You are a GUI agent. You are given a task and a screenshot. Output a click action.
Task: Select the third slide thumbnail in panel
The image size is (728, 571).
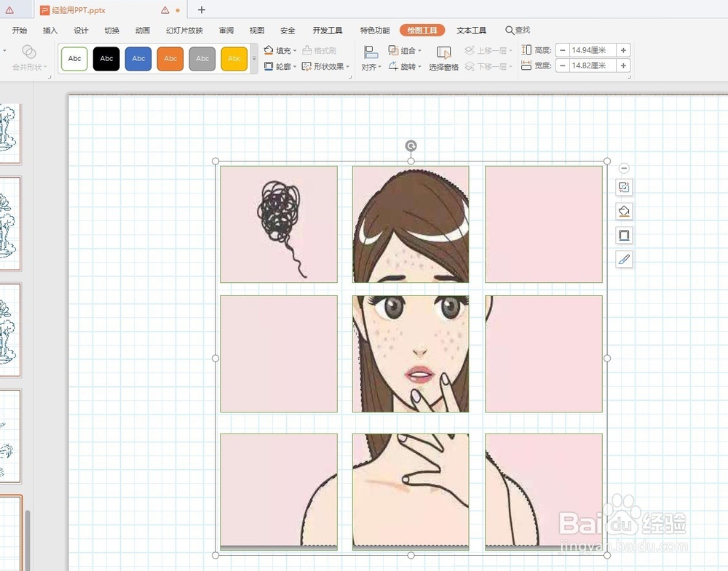[10, 330]
